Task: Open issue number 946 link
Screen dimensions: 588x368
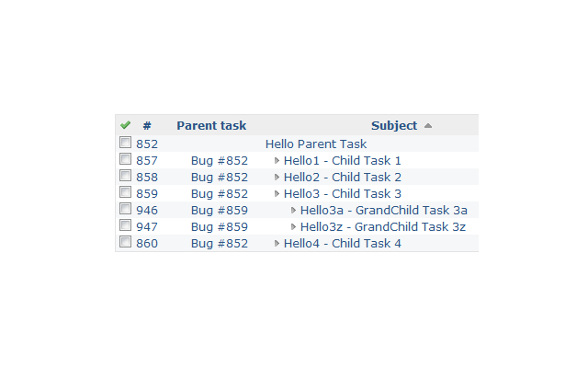Action: pos(147,211)
